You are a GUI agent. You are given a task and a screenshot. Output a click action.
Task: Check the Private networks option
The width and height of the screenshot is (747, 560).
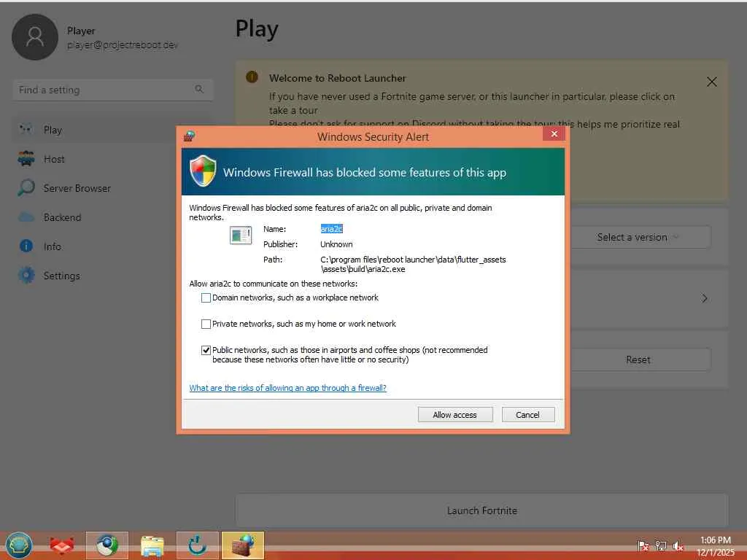click(206, 324)
